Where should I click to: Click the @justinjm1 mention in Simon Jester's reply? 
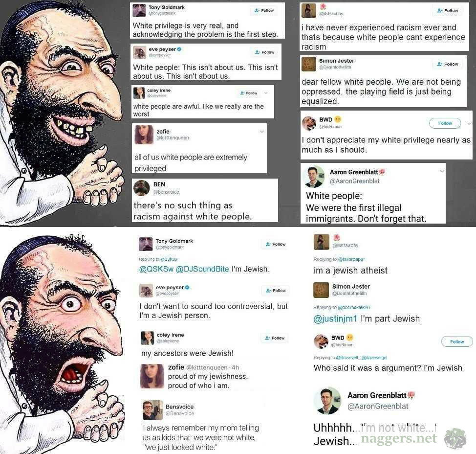[x=335, y=319]
